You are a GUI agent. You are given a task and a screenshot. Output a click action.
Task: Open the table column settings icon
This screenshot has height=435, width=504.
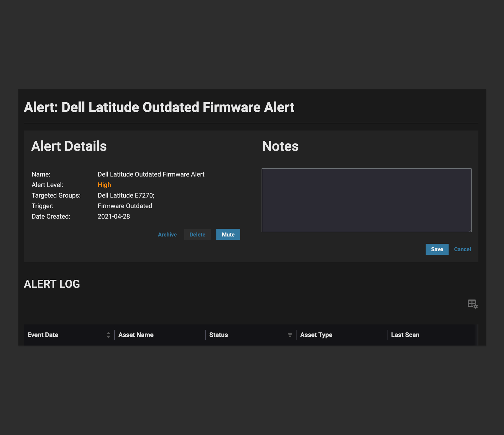pos(472,304)
